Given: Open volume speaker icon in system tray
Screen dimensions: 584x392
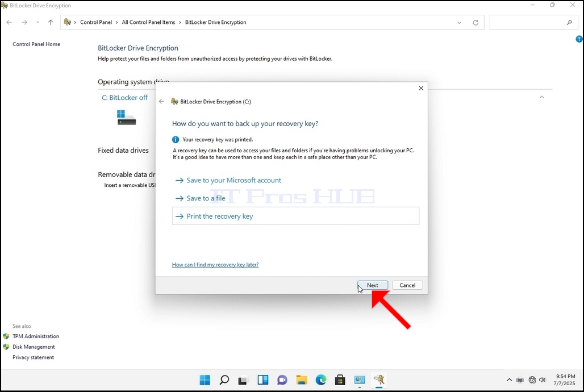Looking at the screenshot, I should (543, 380).
